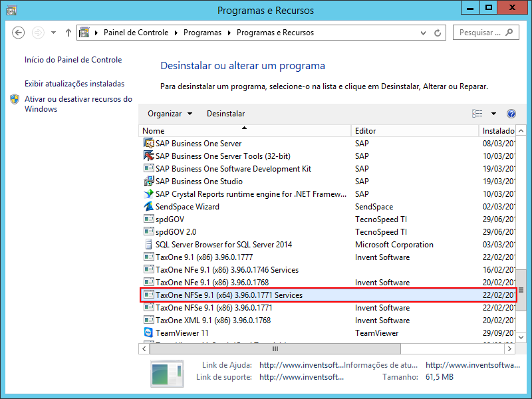The image size is (532, 399).
Task: Open Ativar ou desativar recursos do Windows
Action: (x=78, y=104)
